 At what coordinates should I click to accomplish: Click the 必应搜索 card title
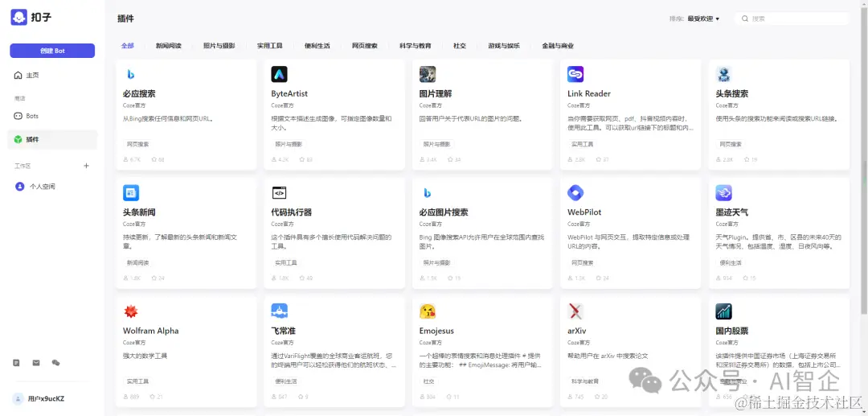[139, 93]
